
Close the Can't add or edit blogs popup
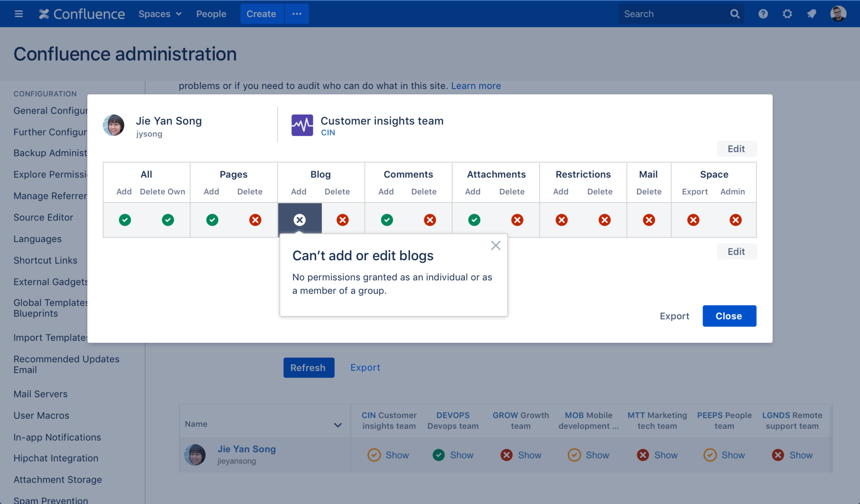(496, 245)
